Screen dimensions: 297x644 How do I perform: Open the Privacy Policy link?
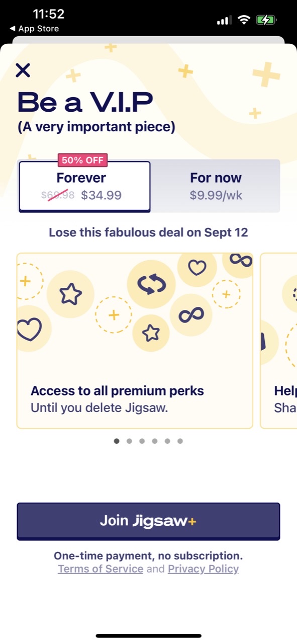click(x=203, y=569)
